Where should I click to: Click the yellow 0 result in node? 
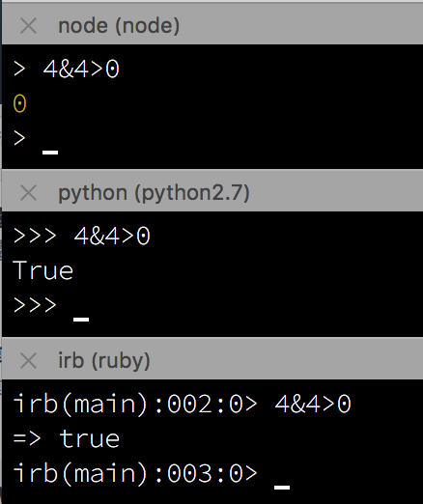click(x=19, y=103)
